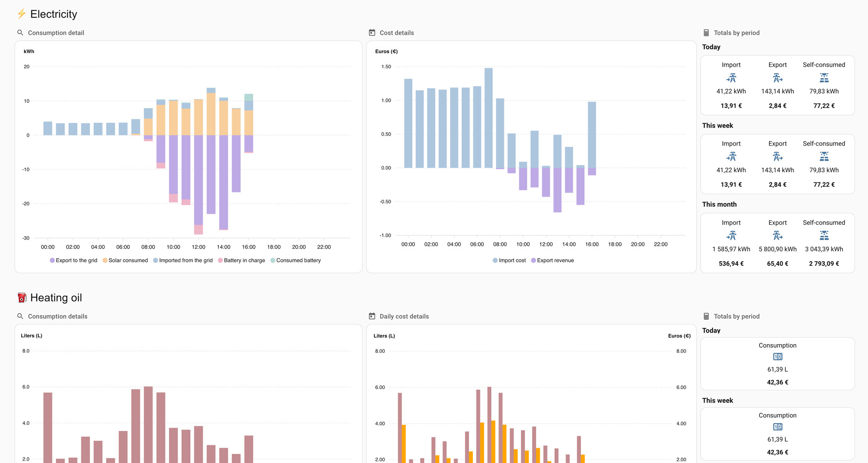Click Today's Self-consumed solar panel icon
The width and height of the screenshot is (868, 463).
(824, 78)
